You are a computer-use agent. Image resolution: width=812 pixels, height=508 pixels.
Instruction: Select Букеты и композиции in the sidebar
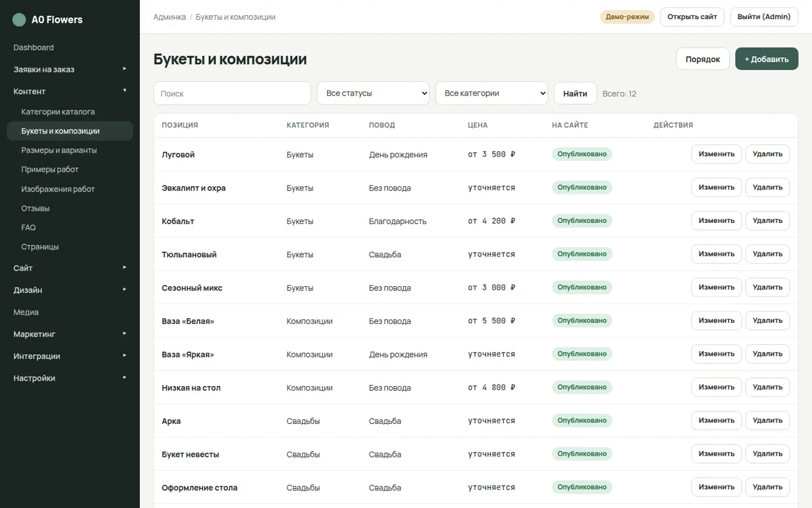70,131
